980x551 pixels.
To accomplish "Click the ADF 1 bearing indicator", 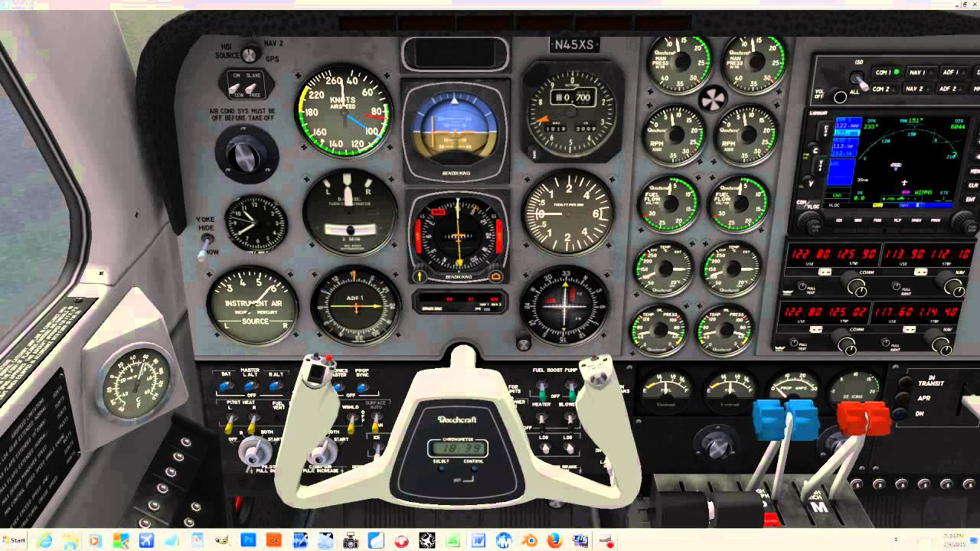I will pyautogui.click(x=356, y=306).
